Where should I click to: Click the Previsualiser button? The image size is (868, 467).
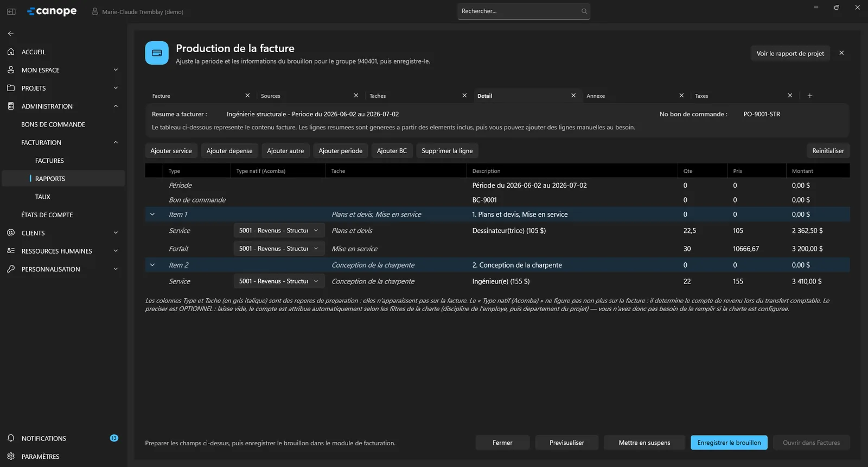(x=567, y=443)
